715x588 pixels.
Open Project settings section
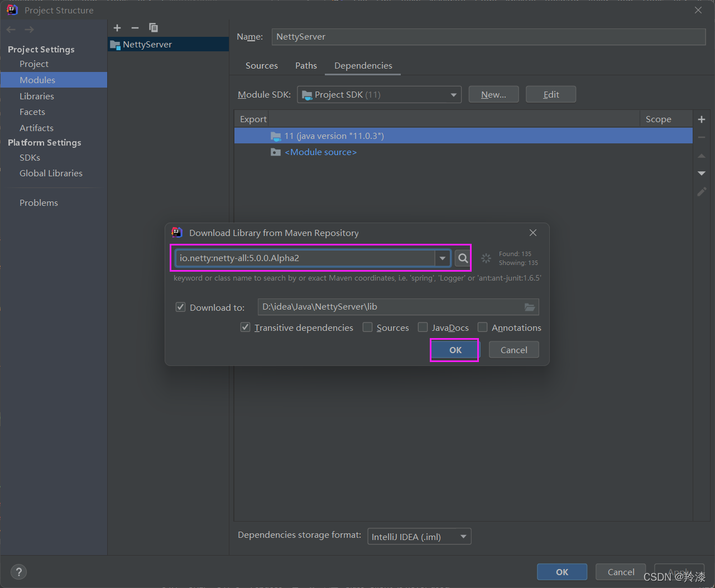[34, 64]
